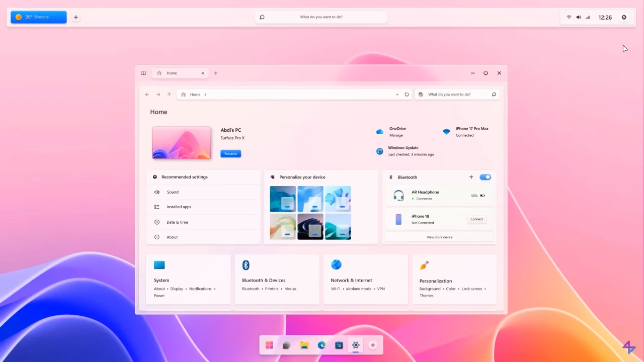The height and width of the screenshot is (362, 644).
Task: Select a wallpaper under Personalize your device
Action: [282, 198]
